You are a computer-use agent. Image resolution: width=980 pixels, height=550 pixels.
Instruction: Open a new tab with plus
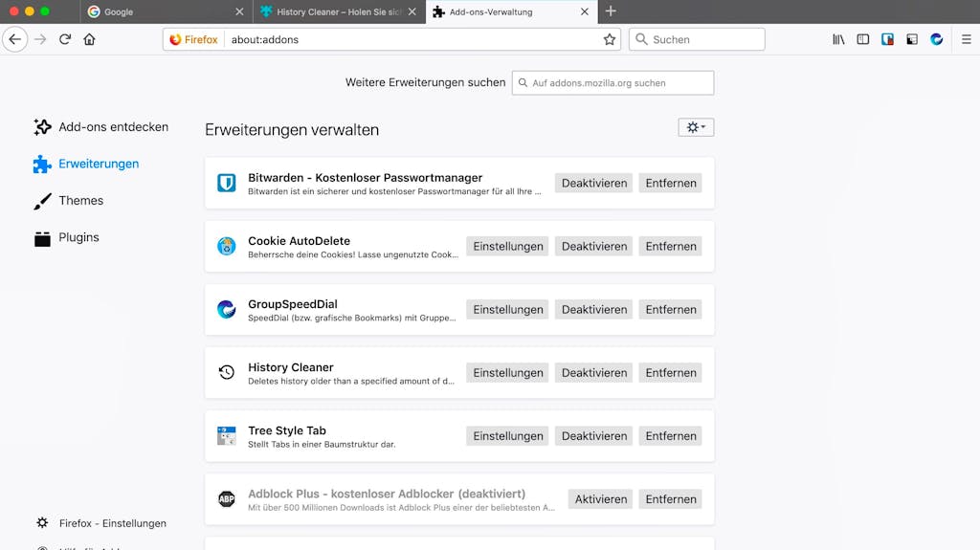tap(611, 11)
